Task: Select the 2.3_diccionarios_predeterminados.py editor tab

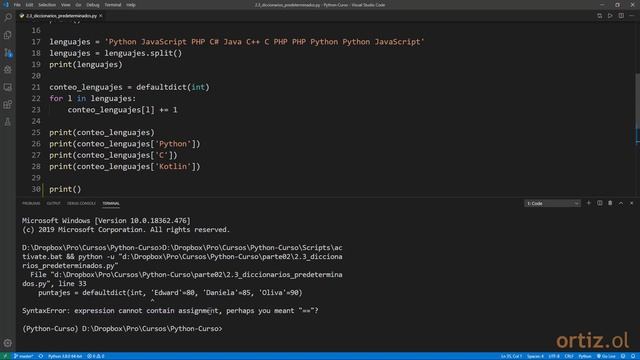Action: 61,16
